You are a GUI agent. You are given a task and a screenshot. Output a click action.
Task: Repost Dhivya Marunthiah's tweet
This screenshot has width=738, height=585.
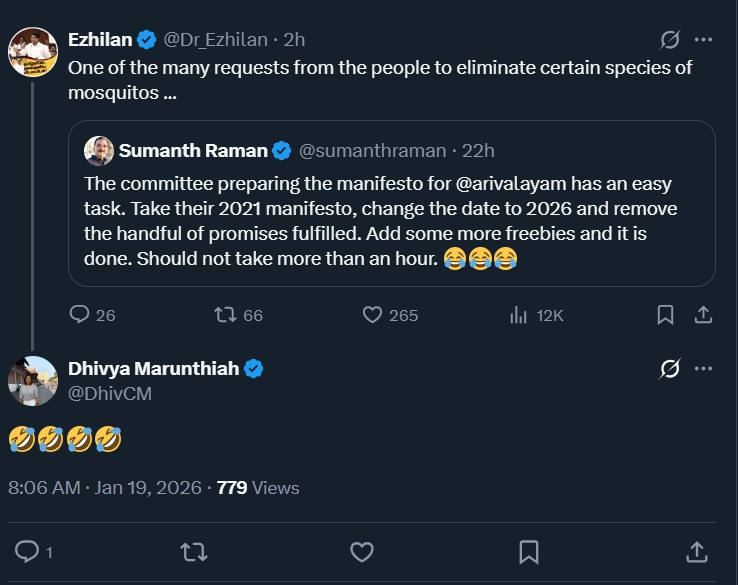194,551
